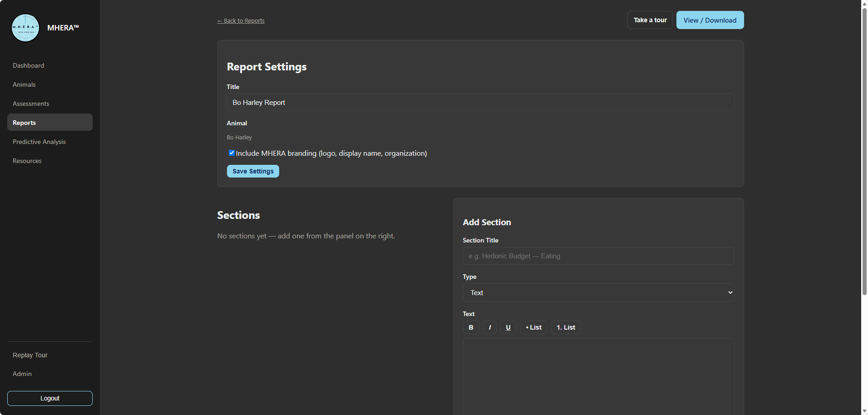Open Dashboard in the sidebar
Screen dimensions: 868x415
pyautogui.click(x=50, y=65)
